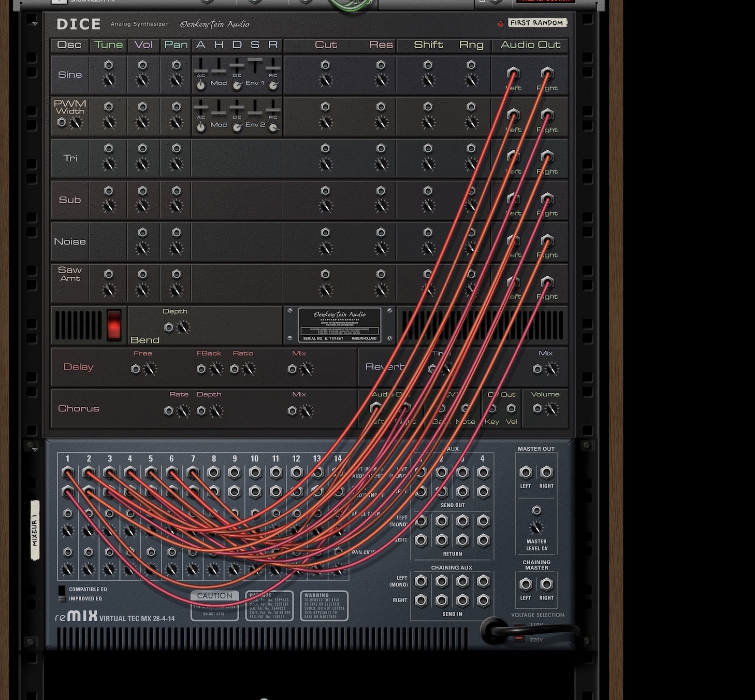This screenshot has width=755, height=700.
Task: Click the Chorus Rate CV input jack
Action: tap(168, 411)
